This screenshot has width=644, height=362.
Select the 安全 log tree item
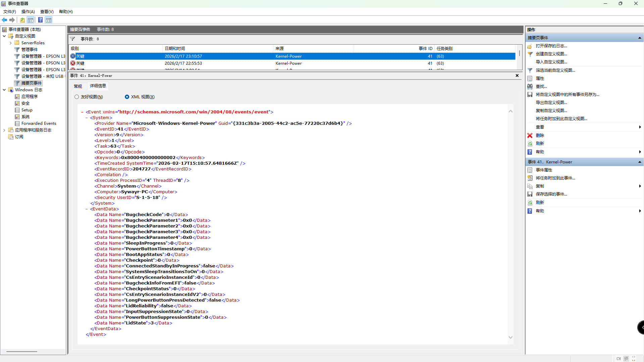click(26, 103)
